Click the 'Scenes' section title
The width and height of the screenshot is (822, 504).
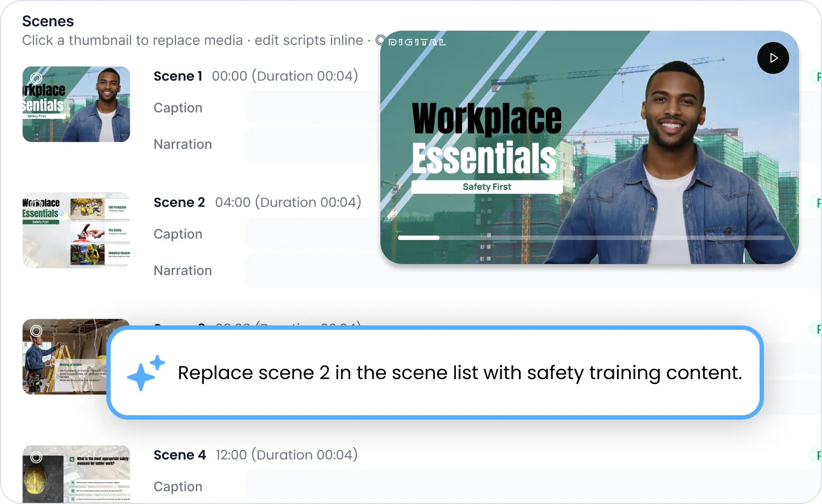48,21
